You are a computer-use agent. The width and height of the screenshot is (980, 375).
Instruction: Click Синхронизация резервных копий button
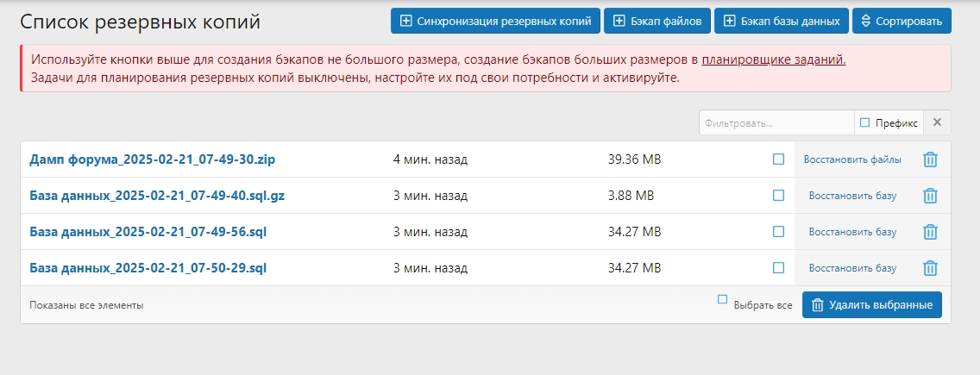click(x=495, y=21)
